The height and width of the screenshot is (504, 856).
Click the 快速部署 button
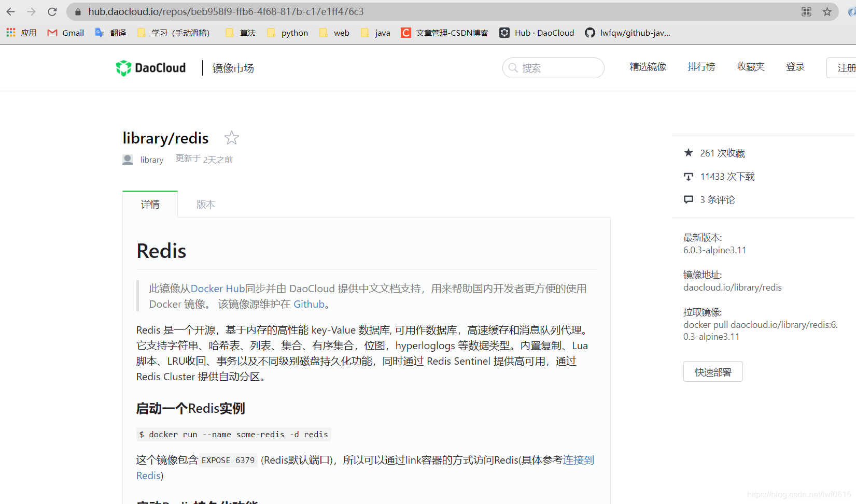713,371
